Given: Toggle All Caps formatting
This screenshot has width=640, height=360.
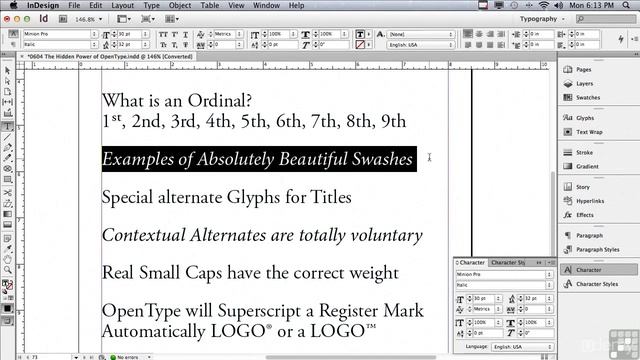Looking at the screenshot, I should [163, 35].
